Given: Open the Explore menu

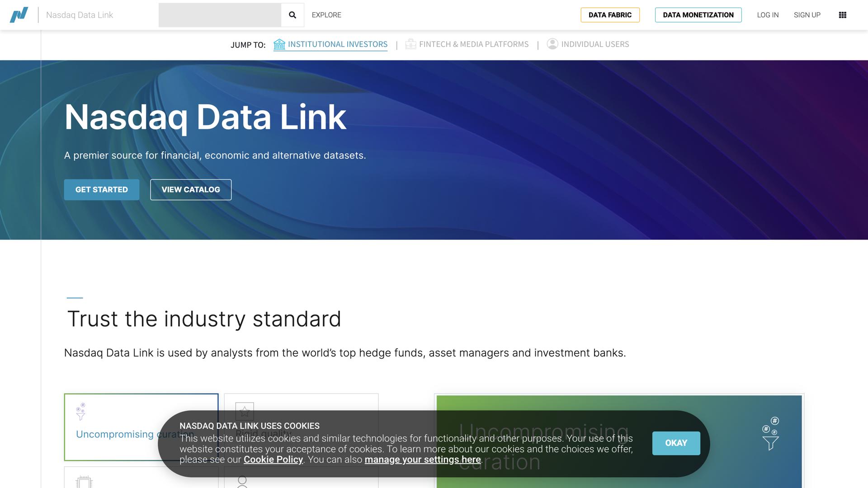Looking at the screenshot, I should [326, 15].
